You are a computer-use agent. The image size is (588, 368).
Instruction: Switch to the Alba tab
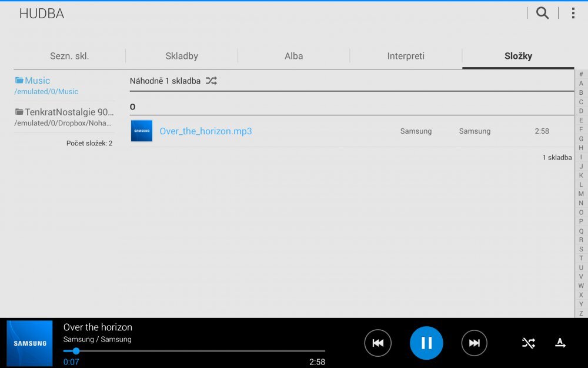[x=293, y=55]
